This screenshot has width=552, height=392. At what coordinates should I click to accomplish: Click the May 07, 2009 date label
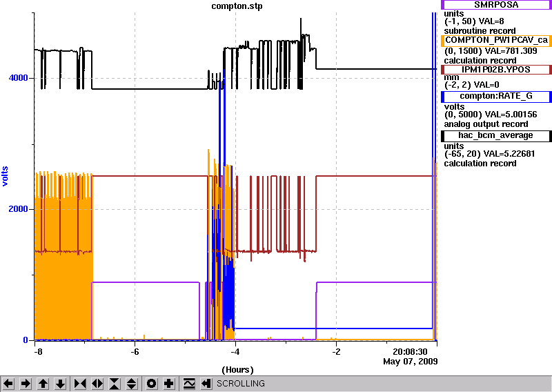pyautogui.click(x=410, y=362)
